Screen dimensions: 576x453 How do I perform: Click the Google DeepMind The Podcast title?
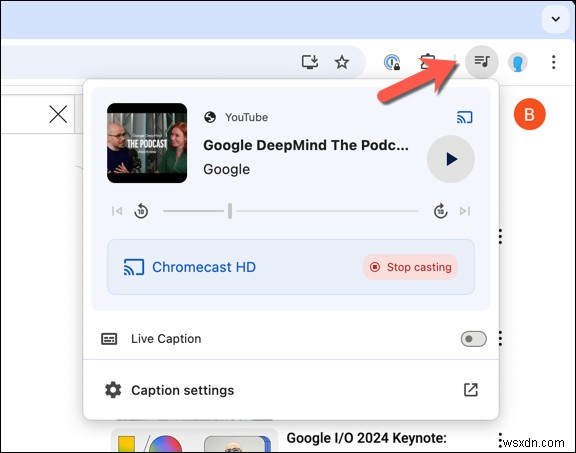coord(306,145)
